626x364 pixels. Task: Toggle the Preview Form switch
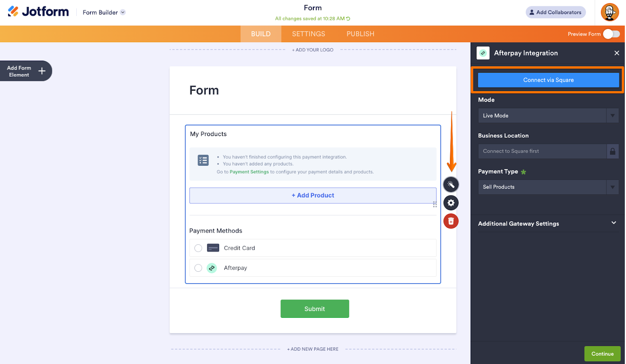click(x=612, y=34)
